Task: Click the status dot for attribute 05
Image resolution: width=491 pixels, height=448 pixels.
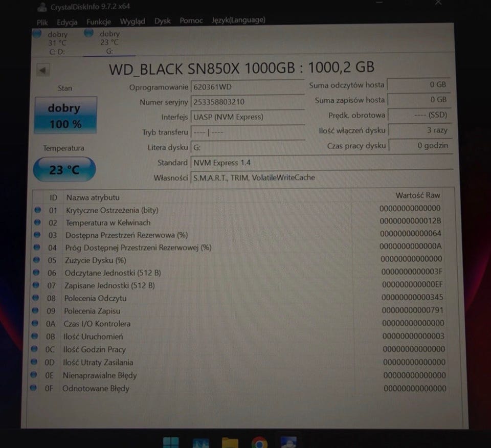Action: (x=36, y=259)
